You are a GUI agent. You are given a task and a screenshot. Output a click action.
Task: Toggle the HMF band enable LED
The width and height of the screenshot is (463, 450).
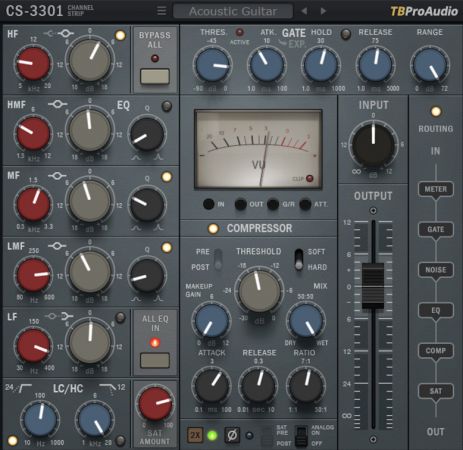pos(167,106)
